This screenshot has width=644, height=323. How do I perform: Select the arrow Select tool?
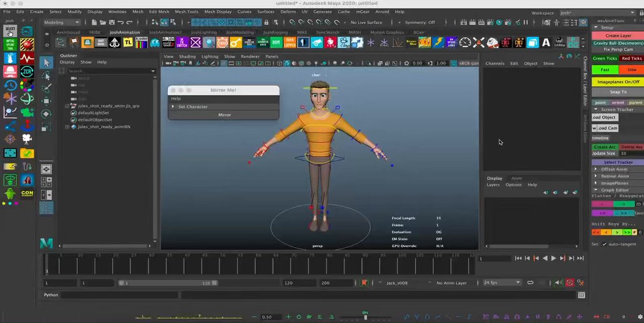coord(46,63)
